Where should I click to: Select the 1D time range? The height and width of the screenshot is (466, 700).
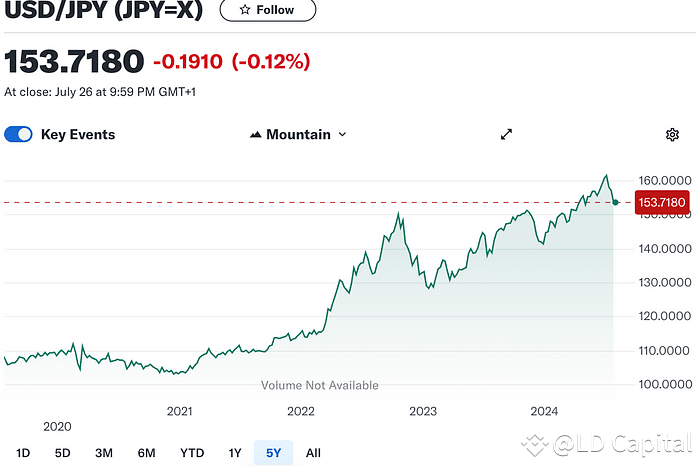coord(23,453)
